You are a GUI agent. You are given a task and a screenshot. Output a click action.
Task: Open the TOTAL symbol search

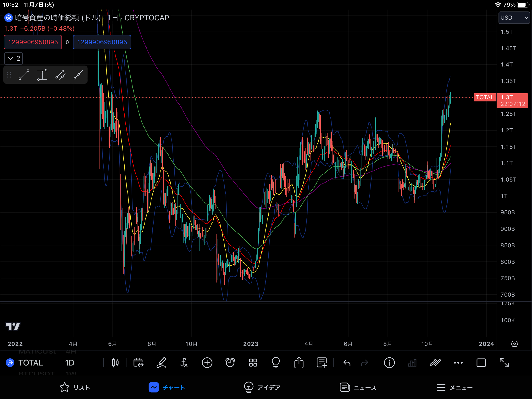pyautogui.click(x=31, y=363)
